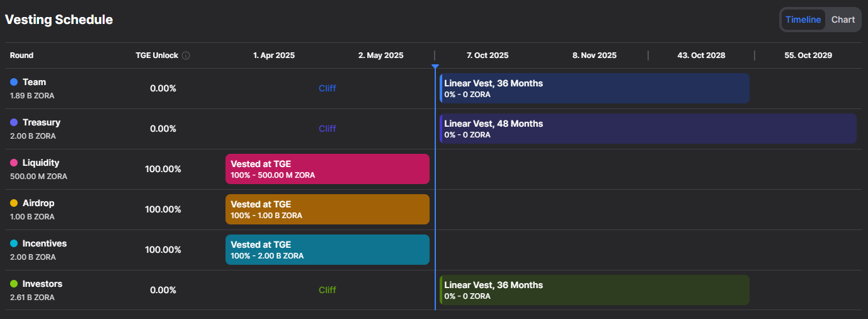Click the pink Liquidity round dot

coord(14,163)
